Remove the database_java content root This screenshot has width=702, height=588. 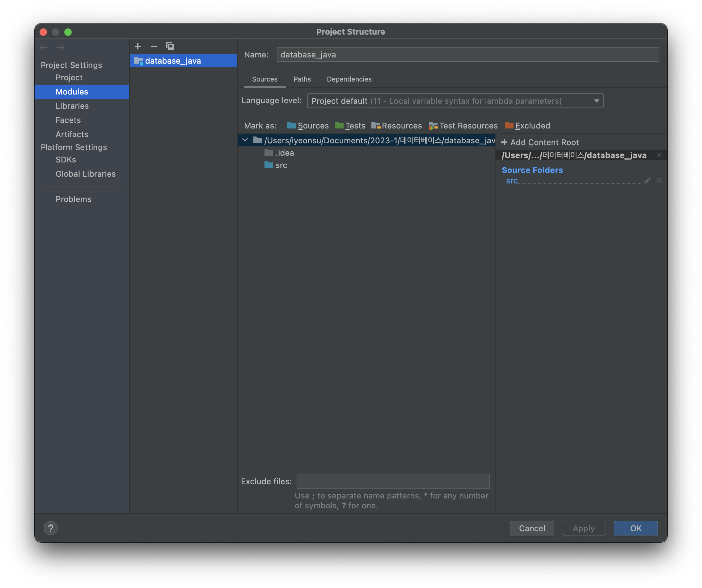(659, 155)
